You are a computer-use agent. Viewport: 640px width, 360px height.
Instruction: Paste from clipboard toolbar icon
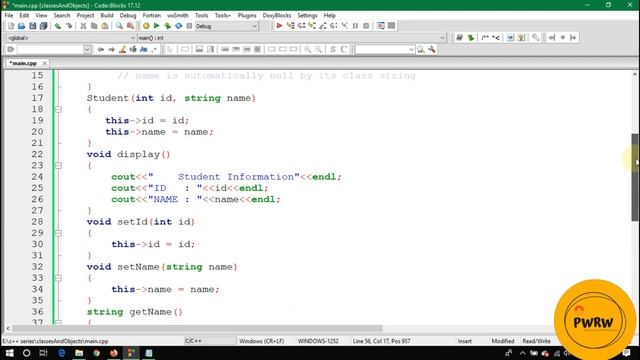click(x=105, y=26)
